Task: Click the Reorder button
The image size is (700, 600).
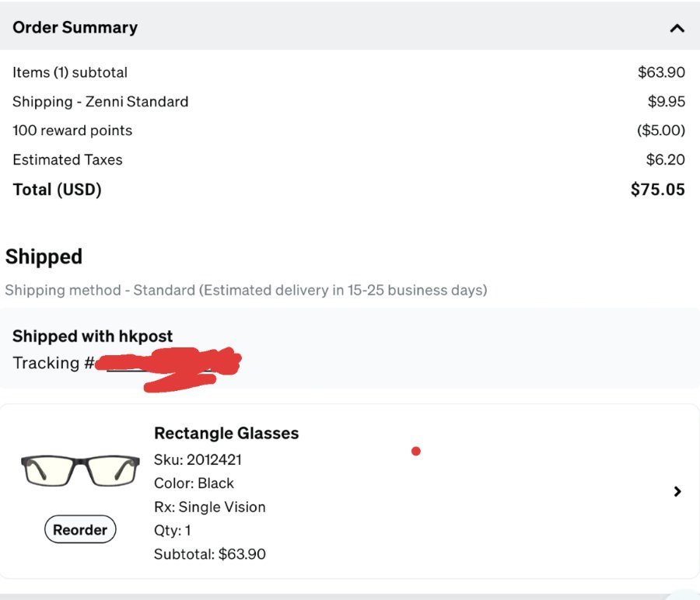Action: pyautogui.click(x=80, y=529)
